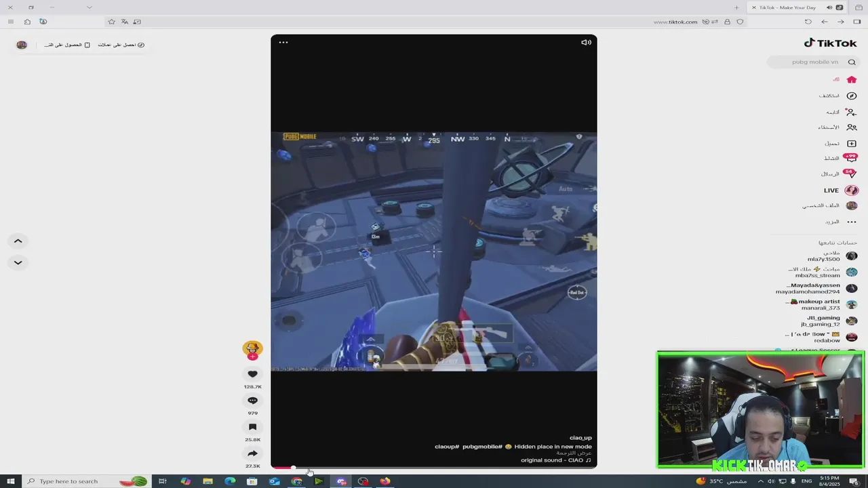Click the shield tracking protection icon
The width and height of the screenshot is (868, 488).
pyautogui.click(x=740, y=22)
